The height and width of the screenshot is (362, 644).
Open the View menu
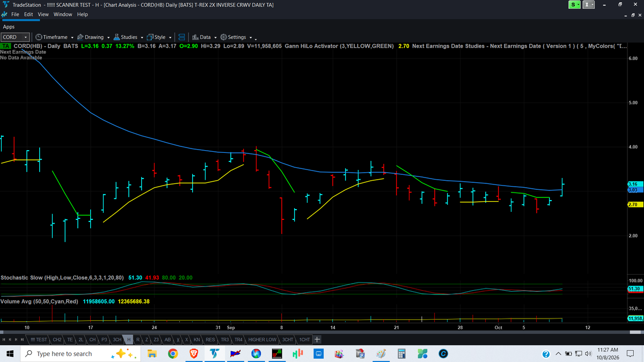coord(43,14)
